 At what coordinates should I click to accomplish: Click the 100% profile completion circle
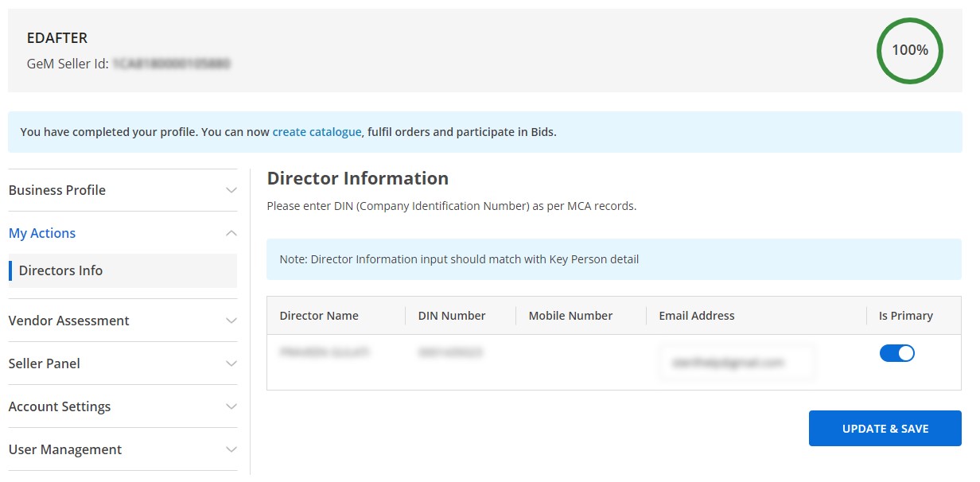[x=909, y=50]
